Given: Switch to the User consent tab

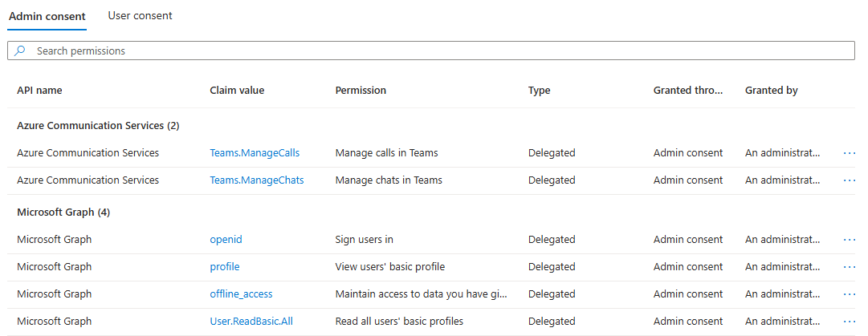Looking at the screenshot, I should point(140,15).
